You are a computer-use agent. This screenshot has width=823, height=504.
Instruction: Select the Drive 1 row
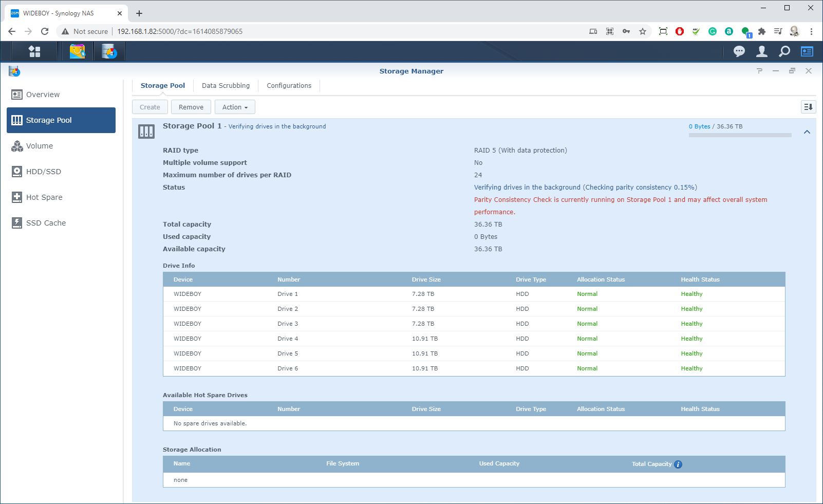click(x=474, y=294)
